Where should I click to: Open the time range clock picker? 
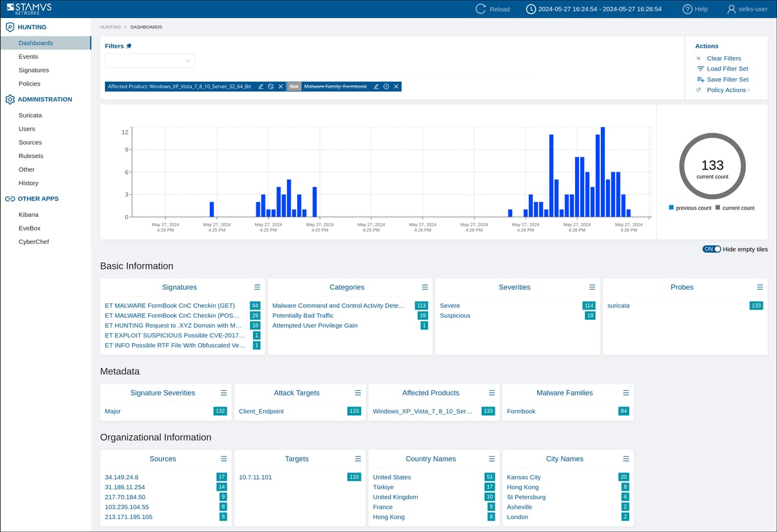[531, 9]
